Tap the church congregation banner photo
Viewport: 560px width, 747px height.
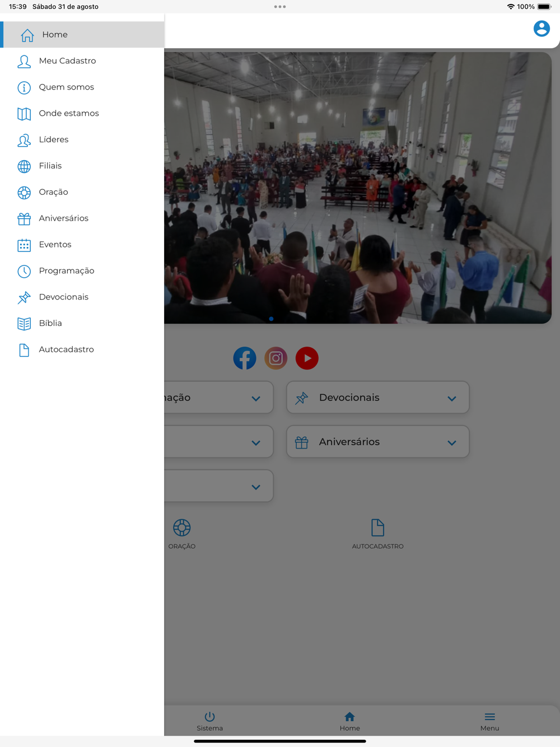pyautogui.click(x=358, y=188)
